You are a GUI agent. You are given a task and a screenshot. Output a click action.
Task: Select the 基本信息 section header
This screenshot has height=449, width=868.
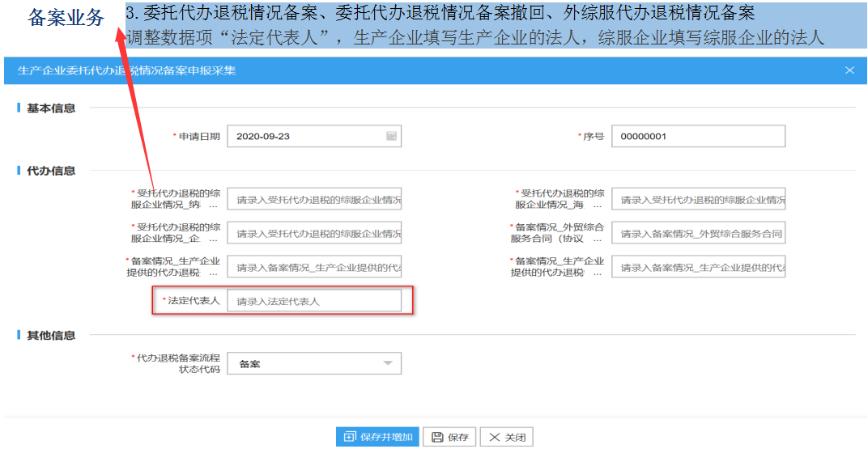click(51, 108)
